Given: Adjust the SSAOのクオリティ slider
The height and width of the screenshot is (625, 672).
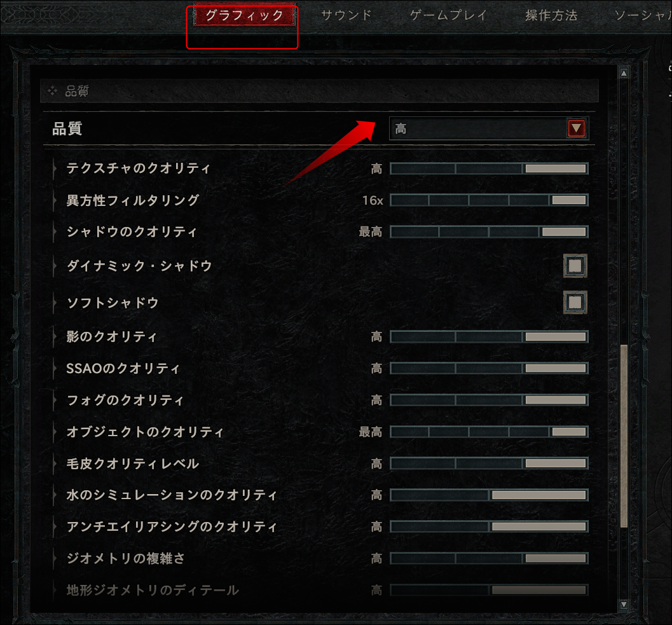Looking at the screenshot, I should tap(488, 368).
